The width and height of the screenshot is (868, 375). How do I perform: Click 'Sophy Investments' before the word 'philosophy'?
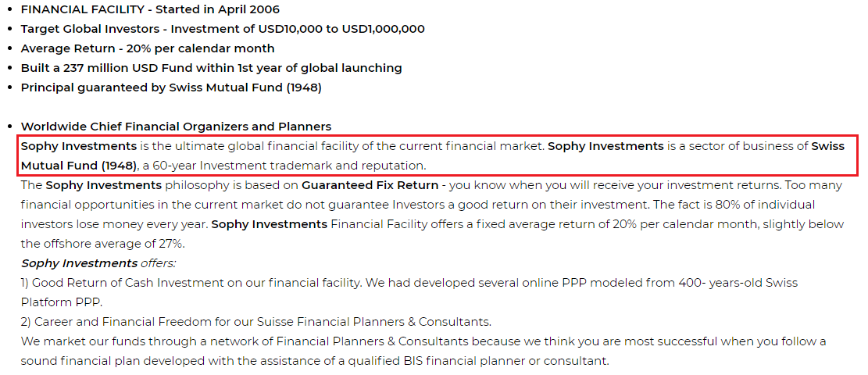pyautogui.click(x=103, y=185)
